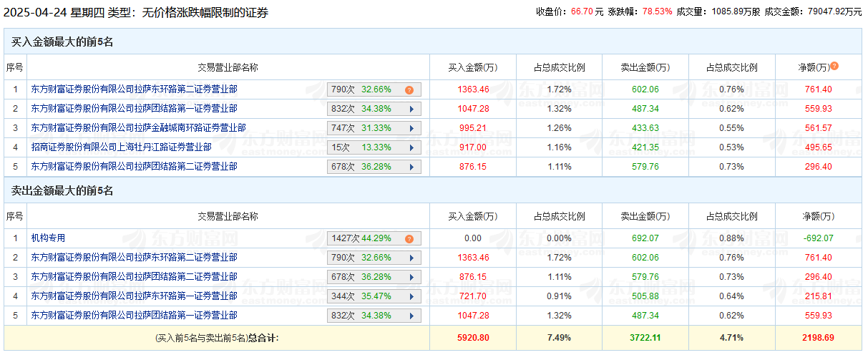
Task: Expand sell-table 790次 32.66% details arrow
Action: (411, 258)
